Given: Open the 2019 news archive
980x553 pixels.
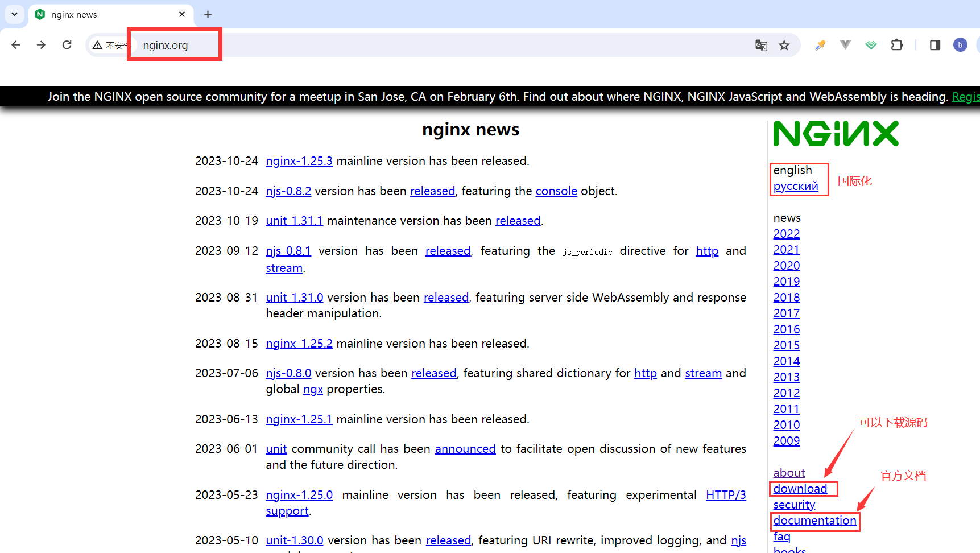Looking at the screenshot, I should coord(787,282).
